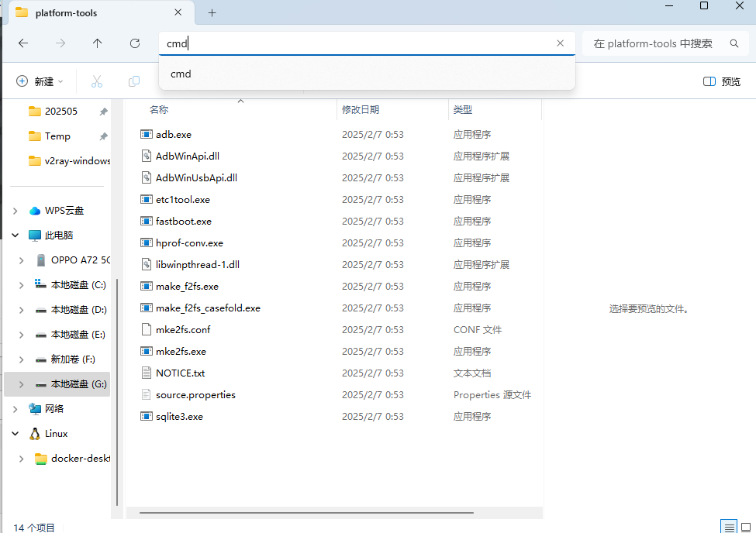The height and width of the screenshot is (533, 756).
Task: Toggle the Preview pane button
Action: coord(721,81)
